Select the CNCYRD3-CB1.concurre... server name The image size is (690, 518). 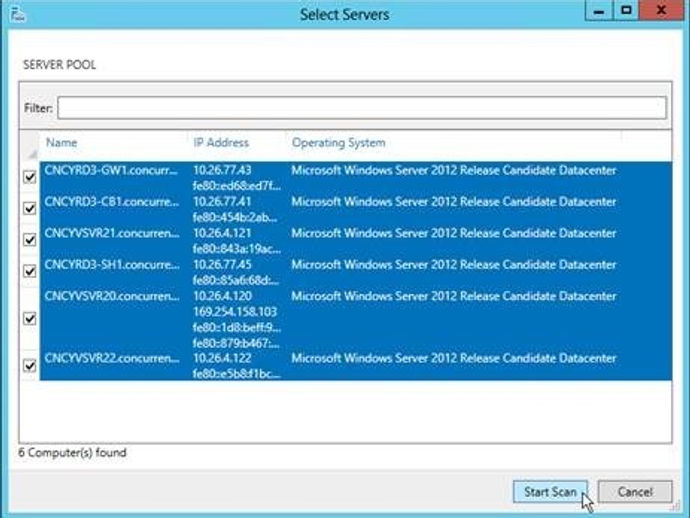pyautogui.click(x=111, y=202)
